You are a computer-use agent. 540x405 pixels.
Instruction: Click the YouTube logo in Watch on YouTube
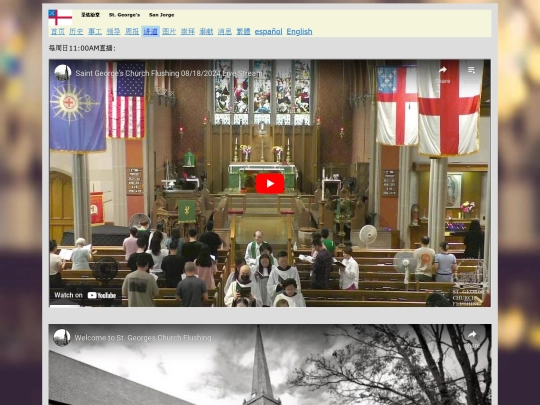pos(102,295)
